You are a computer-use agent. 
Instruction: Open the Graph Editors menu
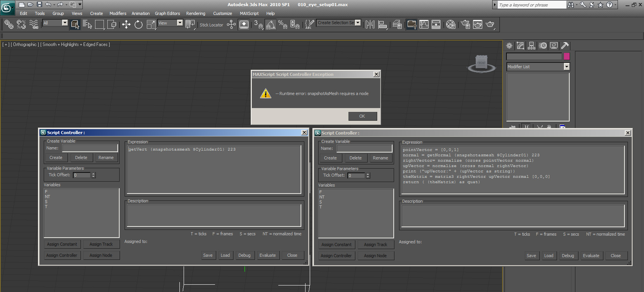(167, 13)
